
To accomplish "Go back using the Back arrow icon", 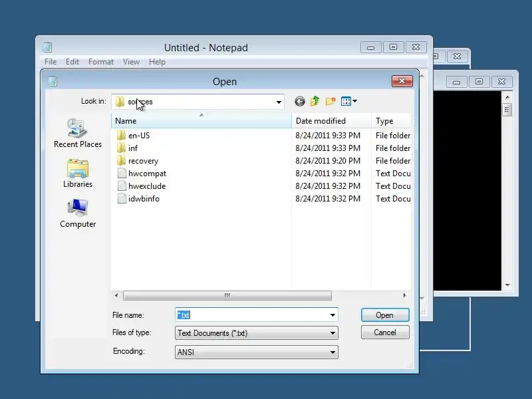I will 300,101.
